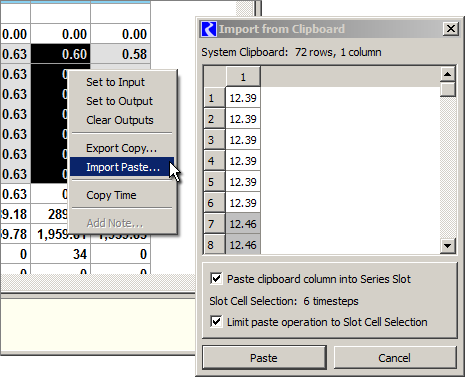This screenshot has width=465, height=377.
Task: Select Export Copy... menu entry
Action: 122,148
